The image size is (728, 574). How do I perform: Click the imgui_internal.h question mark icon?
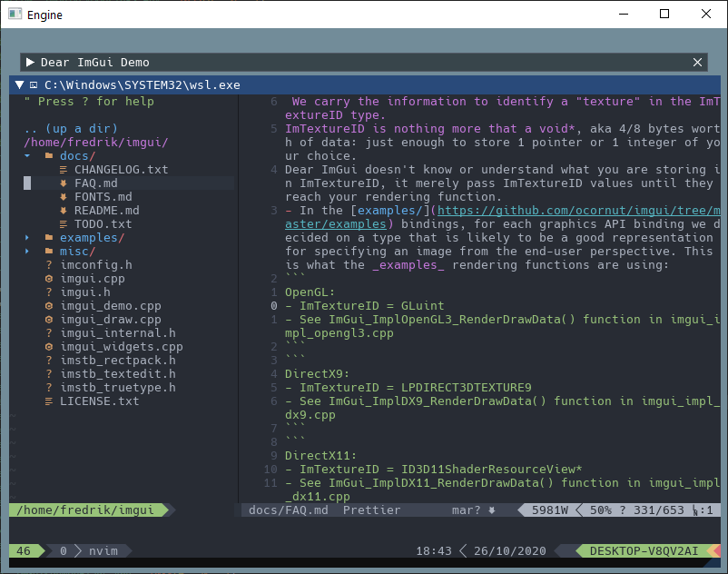(49, 333)
